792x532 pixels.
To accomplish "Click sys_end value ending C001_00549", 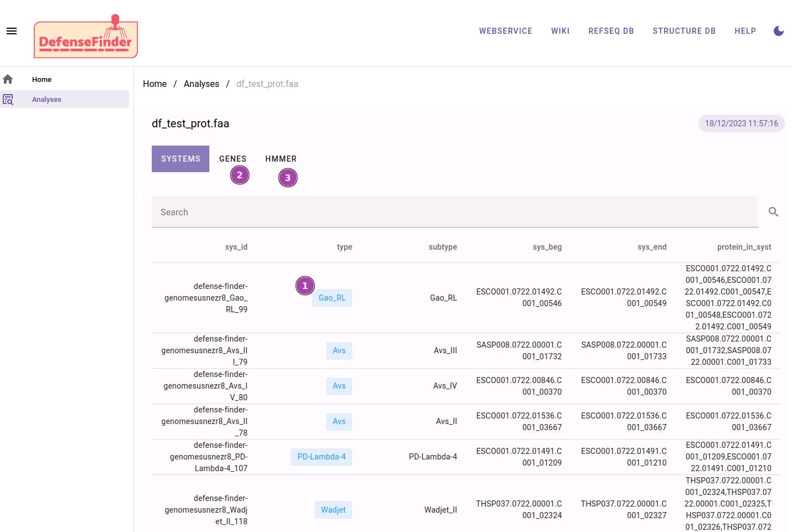I will [624, 297].
